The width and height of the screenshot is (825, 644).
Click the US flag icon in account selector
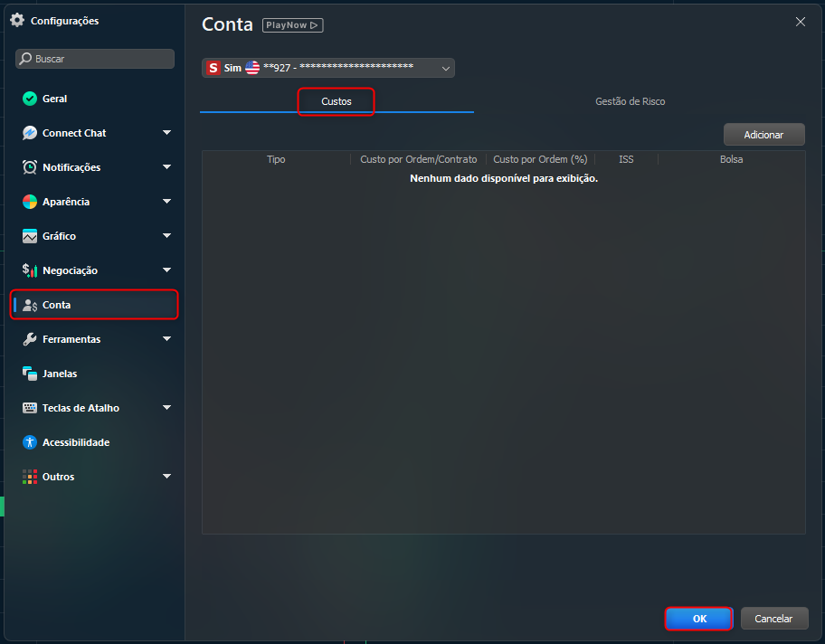coord(252,68)
